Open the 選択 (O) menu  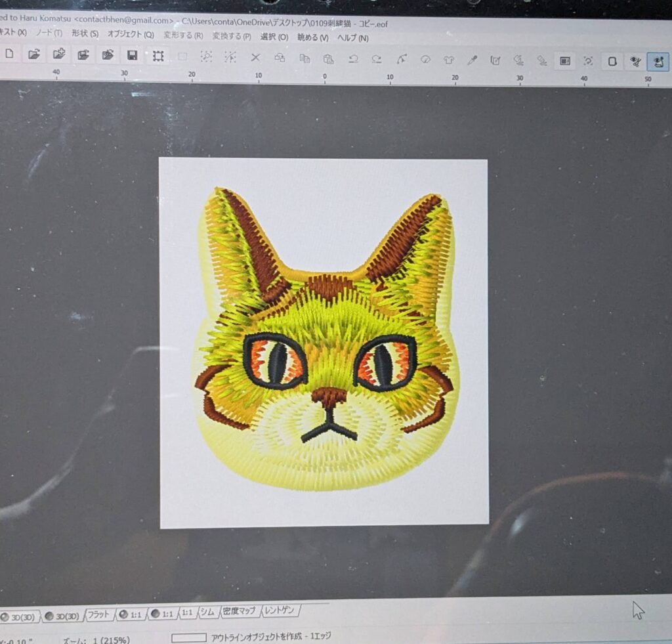coord(274,37)
